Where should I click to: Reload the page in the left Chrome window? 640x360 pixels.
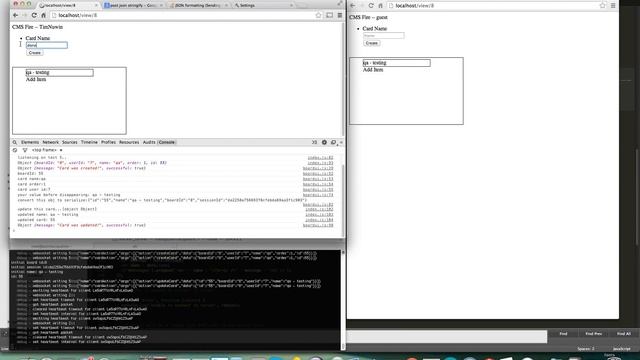34,15
